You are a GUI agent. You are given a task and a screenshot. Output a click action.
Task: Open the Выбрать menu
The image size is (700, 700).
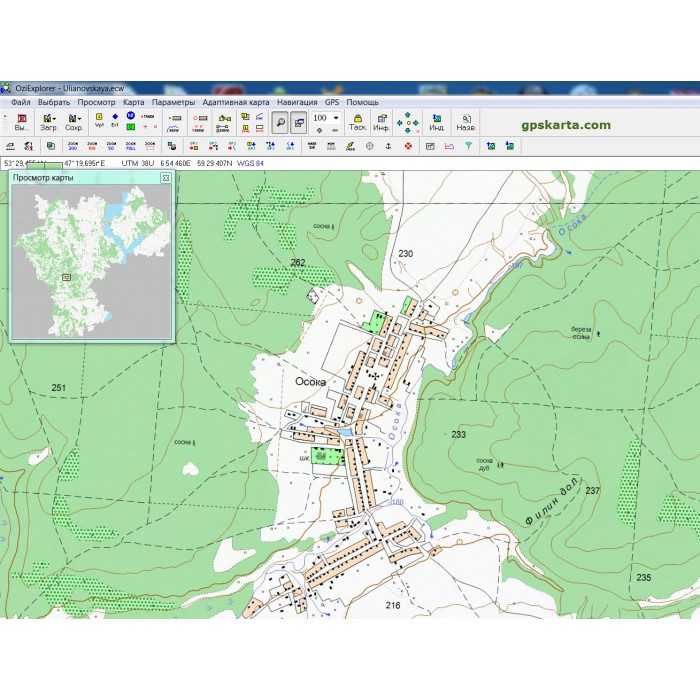pyautogui.click(x=54, y=102)
